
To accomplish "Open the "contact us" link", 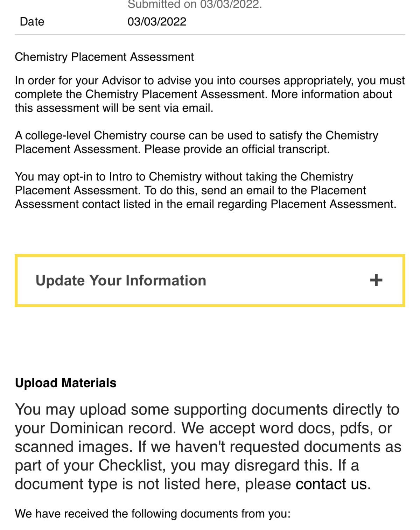I will click(x=331, y=484).
